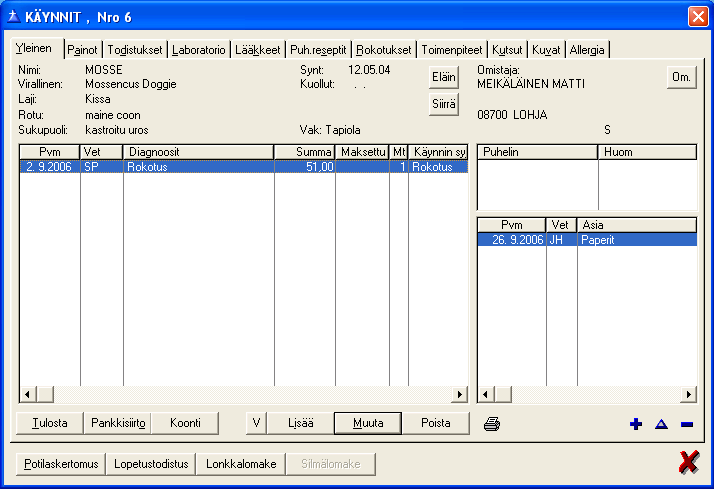
Task: Click the V button
Action: point(256,423)
